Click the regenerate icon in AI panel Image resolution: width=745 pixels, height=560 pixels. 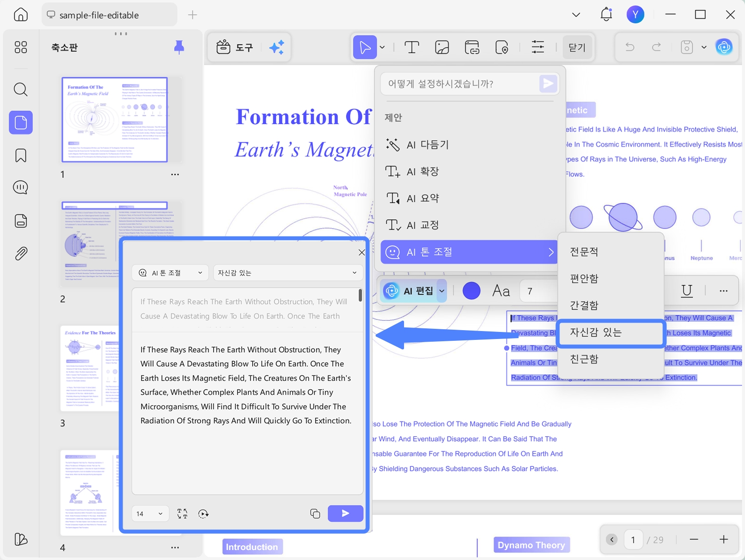pos(203,513)
